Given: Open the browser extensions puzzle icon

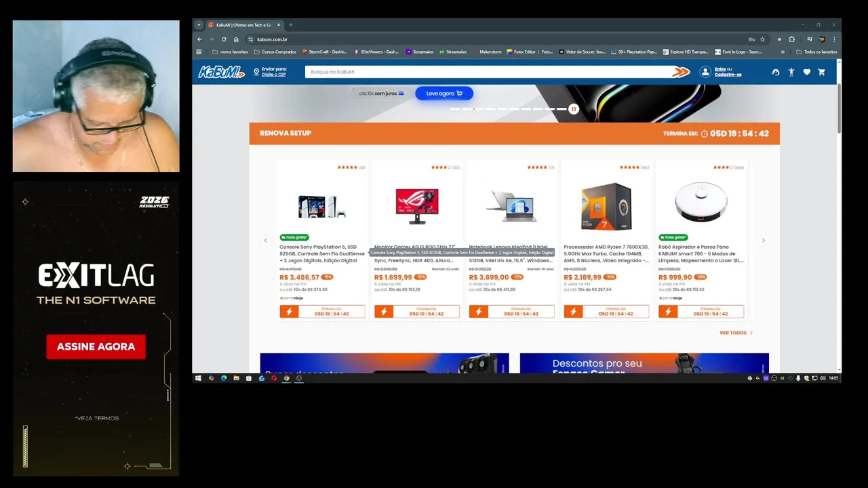Looking at the screenshot, I should (791, 39).
